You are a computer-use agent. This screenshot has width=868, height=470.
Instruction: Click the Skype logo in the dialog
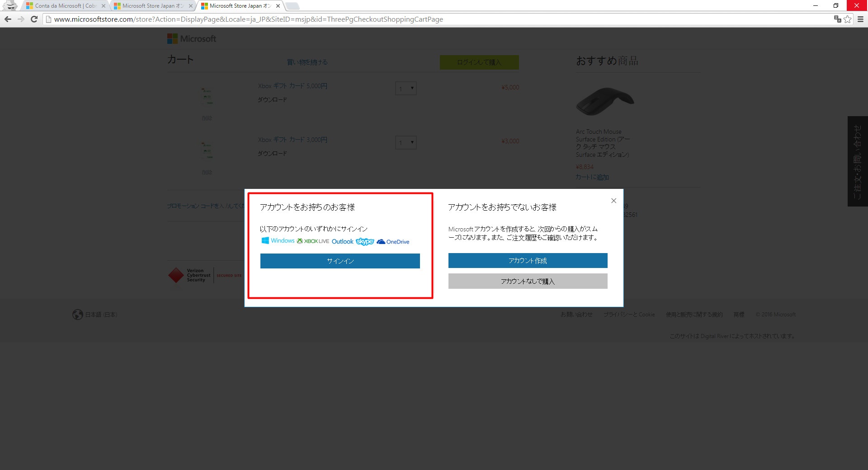pos(365,241)
